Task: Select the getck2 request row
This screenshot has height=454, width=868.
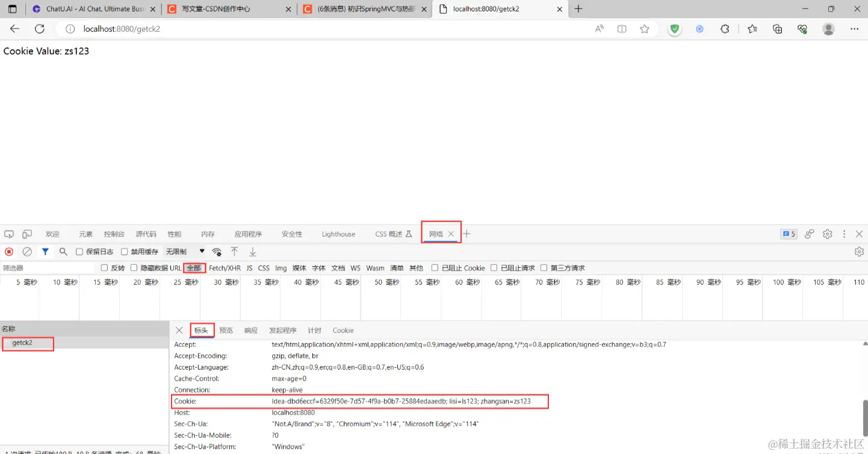Action: [84, 343]
